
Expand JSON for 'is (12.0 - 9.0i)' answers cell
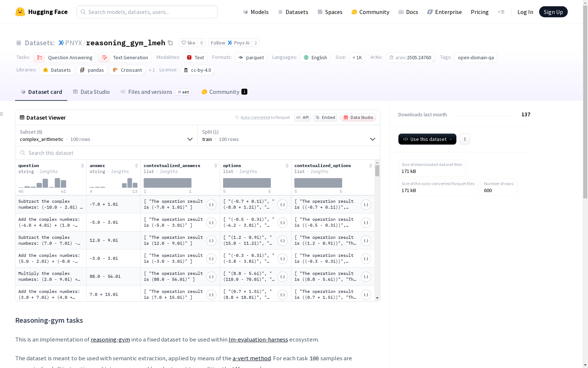(x=211, y=241)
